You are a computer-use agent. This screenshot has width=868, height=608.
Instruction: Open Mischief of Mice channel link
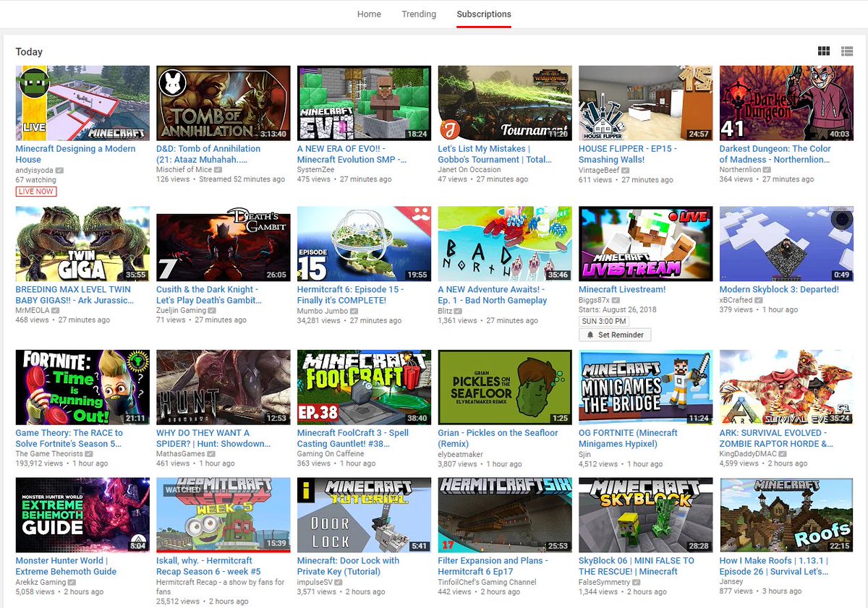pyautogui.click(x=184, y=170)
